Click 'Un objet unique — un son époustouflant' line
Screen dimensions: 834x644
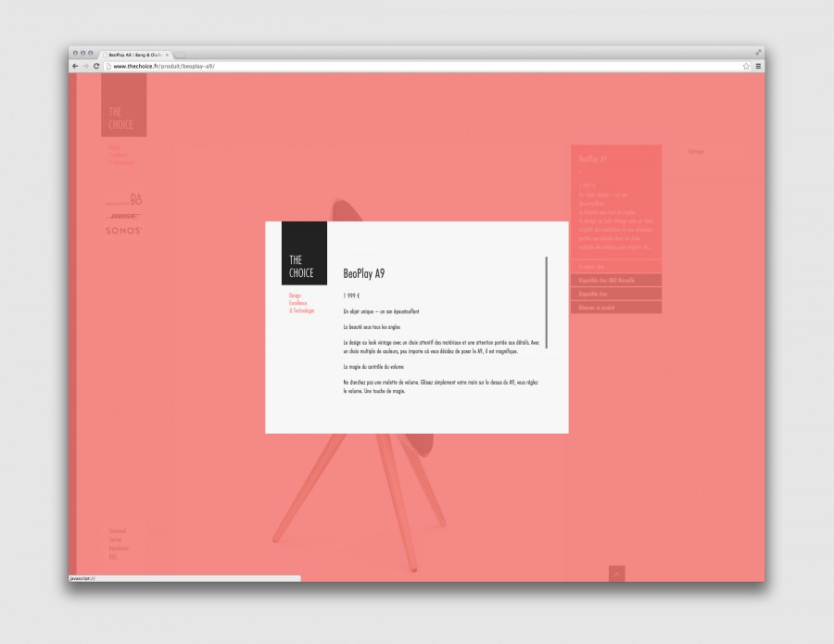382,311
